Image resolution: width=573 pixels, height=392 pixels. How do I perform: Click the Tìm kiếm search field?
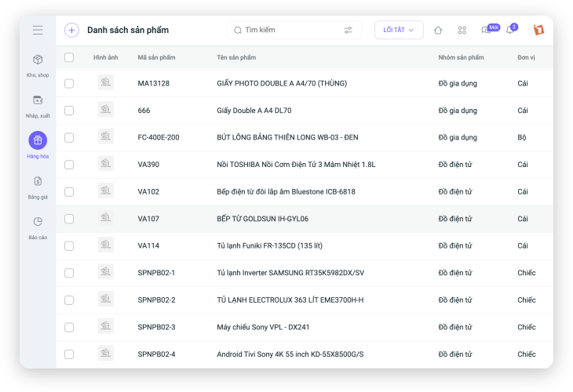point(286,31)
